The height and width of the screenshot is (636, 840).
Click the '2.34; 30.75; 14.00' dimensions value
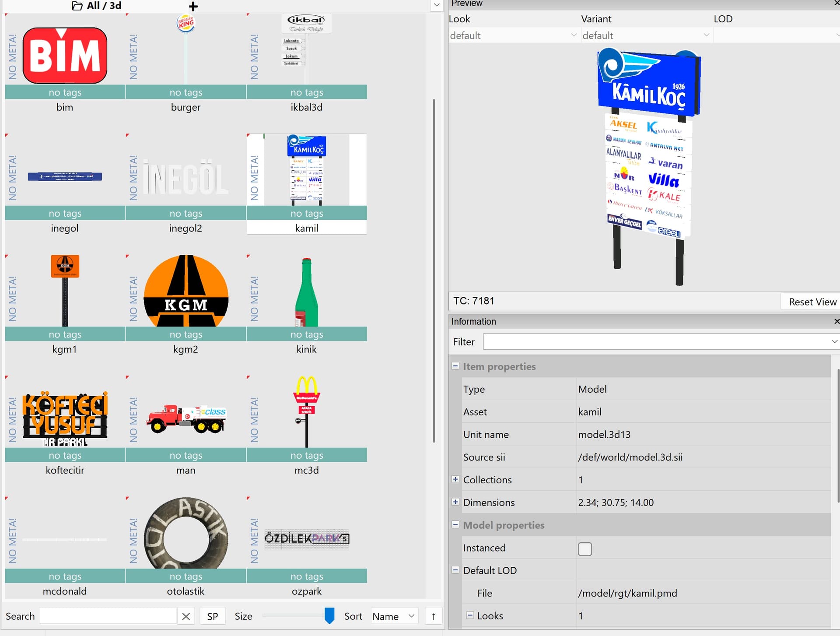[616, 502]
